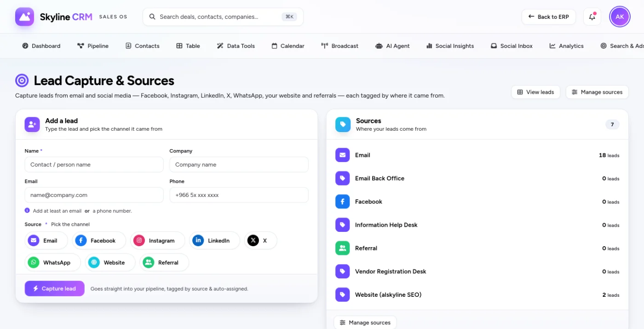Click the View leads button
This screenshot has height=329, width=644.
coord(535,92)
